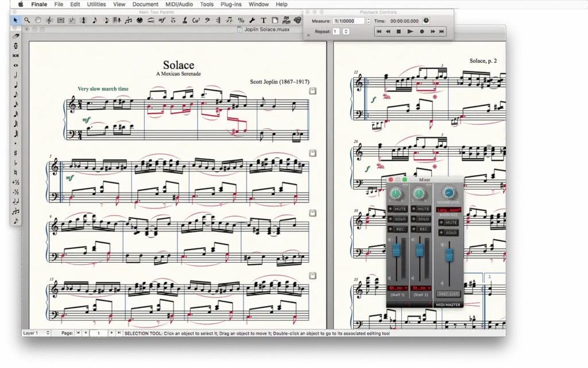Select the Eraser tool in left palette

[x=16, y=36]
